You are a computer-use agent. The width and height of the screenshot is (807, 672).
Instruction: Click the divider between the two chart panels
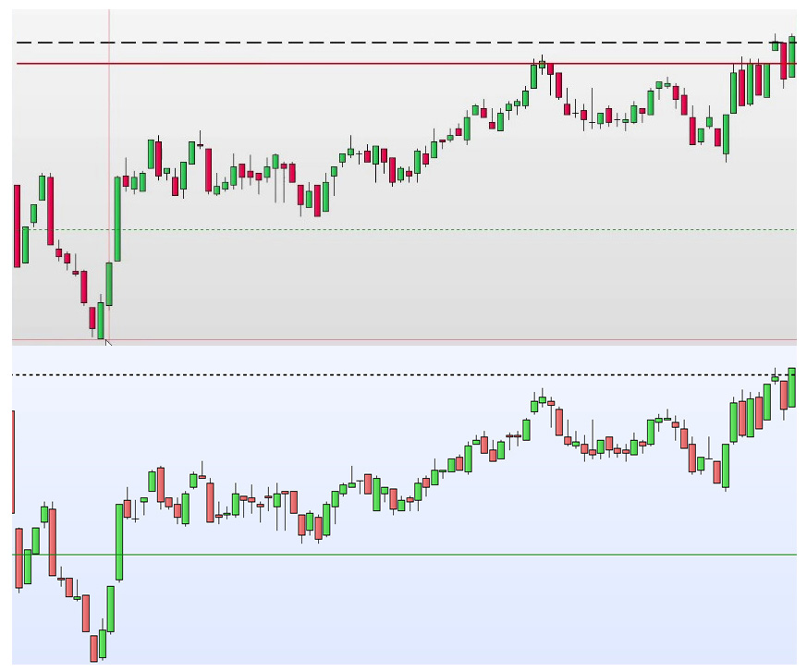point(403,344)
